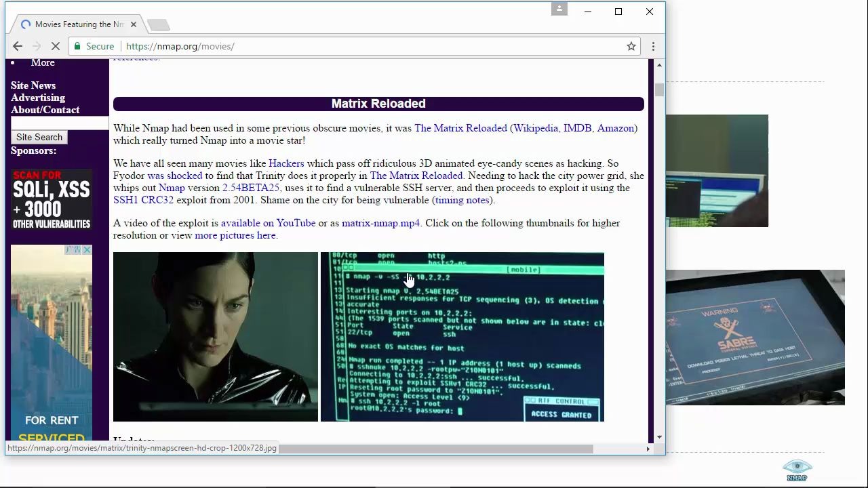
Task: Close the sidebar ad with its X icon
Action: pos(87,250)
